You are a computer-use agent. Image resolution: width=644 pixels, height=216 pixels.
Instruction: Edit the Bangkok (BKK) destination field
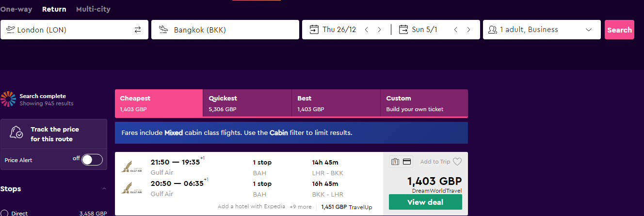[225, 30]
